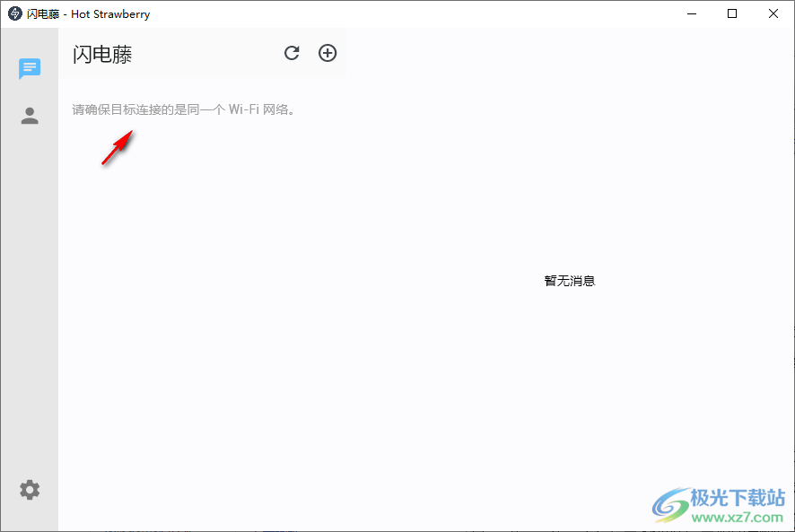Click the 闪电藤 header title
The height and width of the screenshot is (532, 795).
(101, 54)
